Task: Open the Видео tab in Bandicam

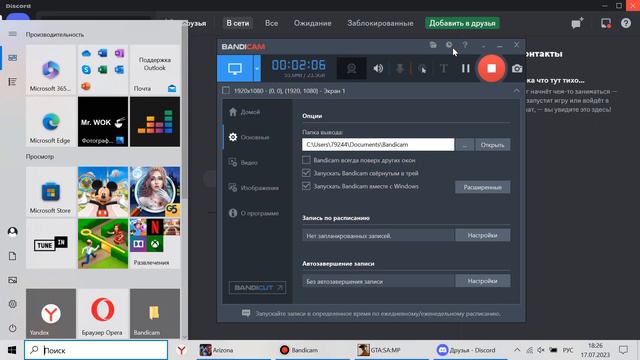Action: (x=243, y=162)
